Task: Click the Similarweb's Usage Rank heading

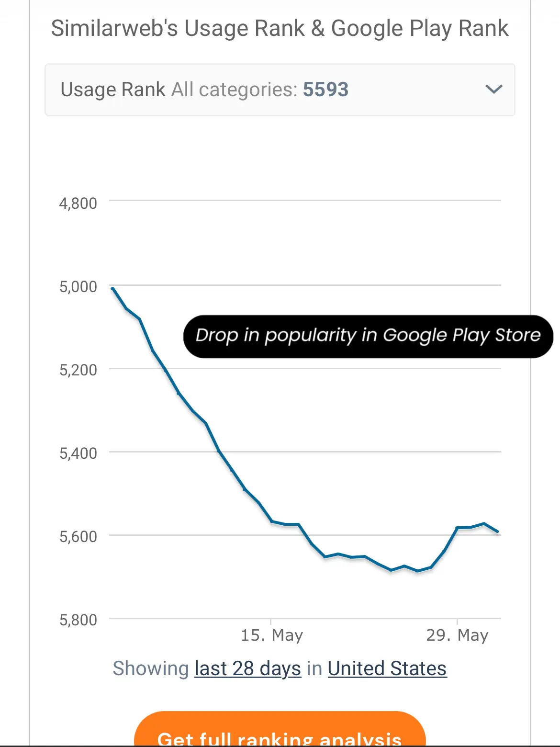Action: click(x=280, y=28)
